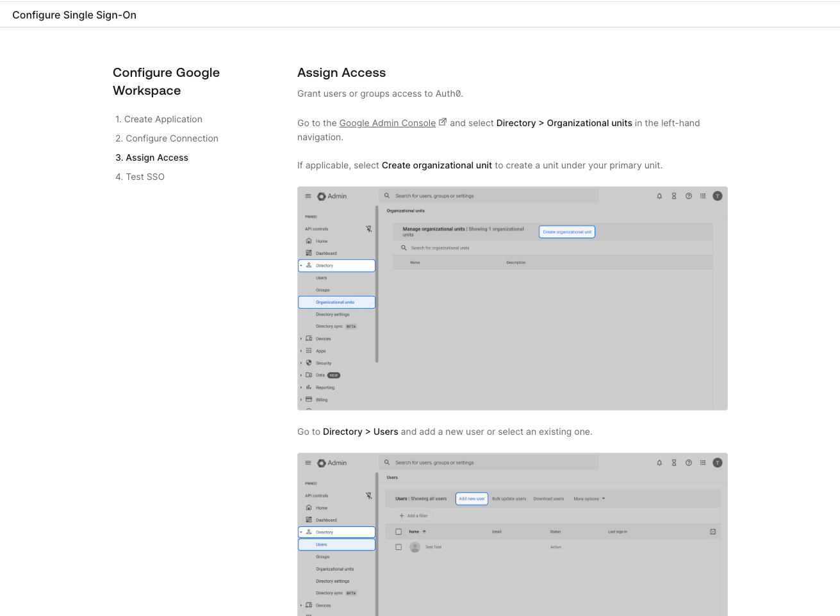This screenshot has width=840, height=616.
Task: Click the unpin icon beside API controls in the Users screenshot
Action: pos(368,496)
